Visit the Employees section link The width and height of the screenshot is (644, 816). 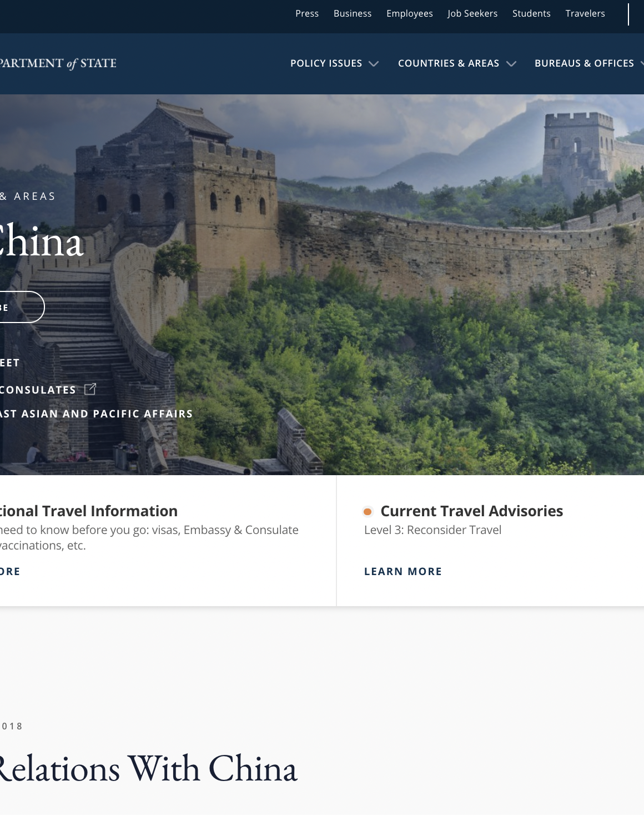tap(410, 13)
